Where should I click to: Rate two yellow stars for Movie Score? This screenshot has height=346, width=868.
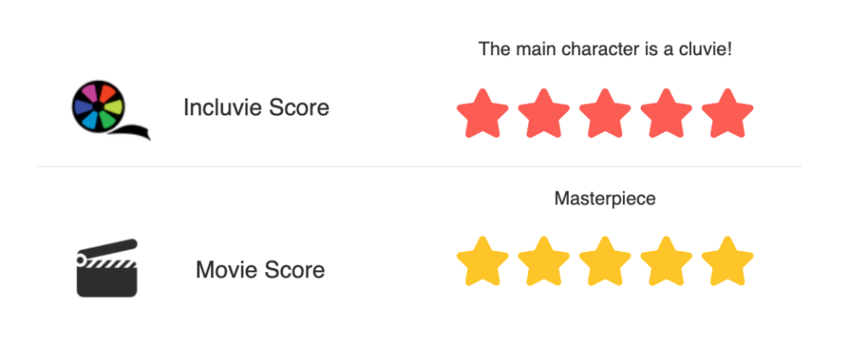[543, 263]
